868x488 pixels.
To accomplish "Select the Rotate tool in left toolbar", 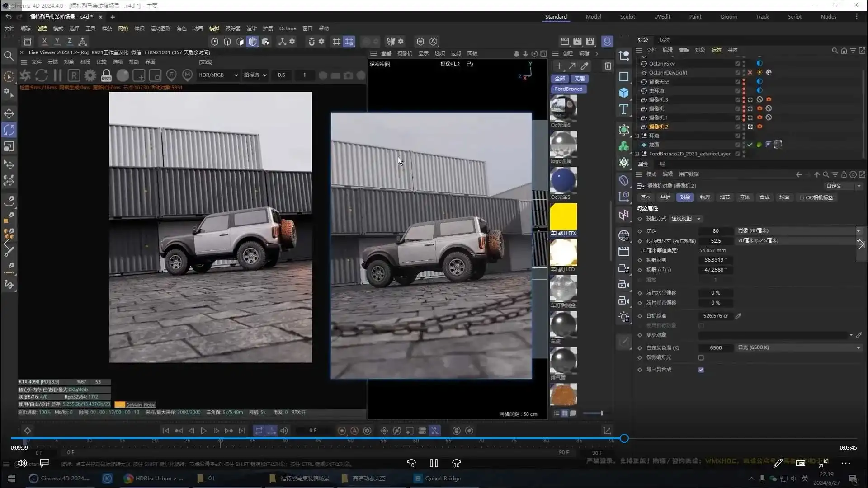I will click(9, 130).
